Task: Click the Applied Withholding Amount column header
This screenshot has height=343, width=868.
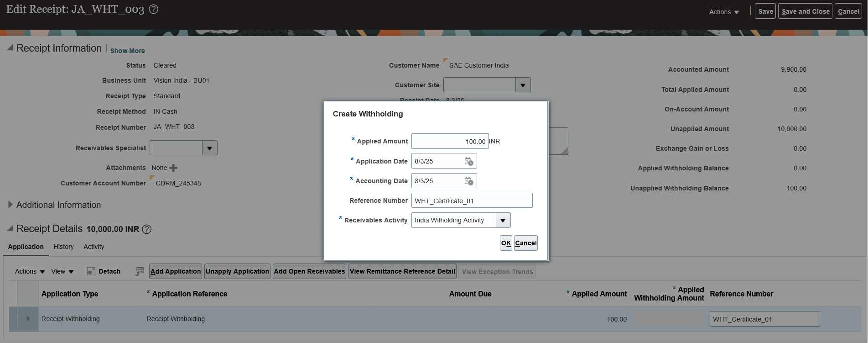Action: [x=669, y=294]
